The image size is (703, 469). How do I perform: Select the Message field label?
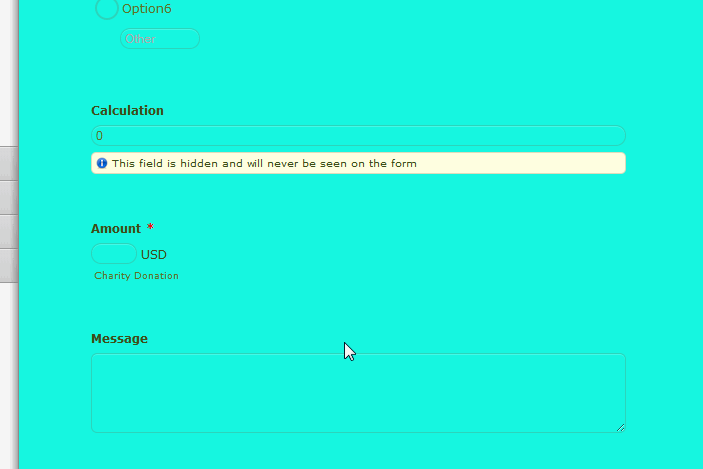coord(119,339)
